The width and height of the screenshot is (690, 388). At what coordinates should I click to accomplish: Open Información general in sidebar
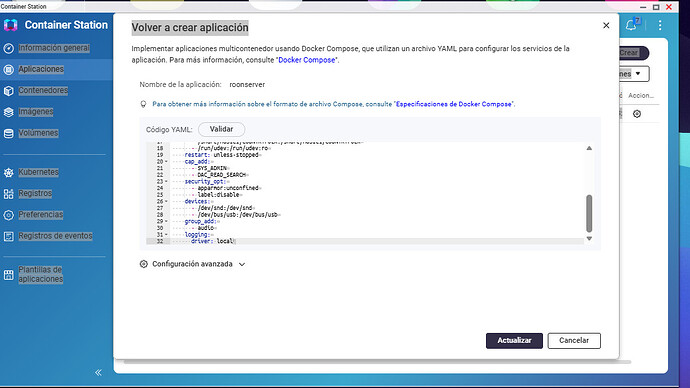[x=54, y=48]
